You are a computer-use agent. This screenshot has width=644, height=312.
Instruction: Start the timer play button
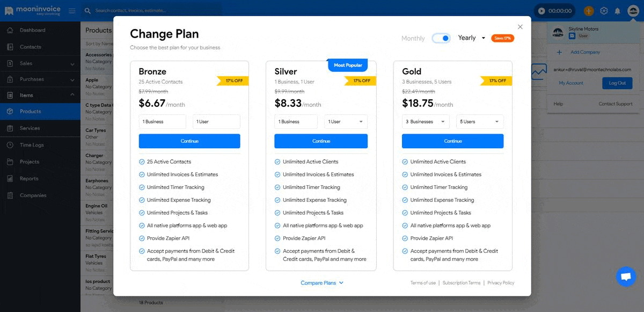point(541,11)
